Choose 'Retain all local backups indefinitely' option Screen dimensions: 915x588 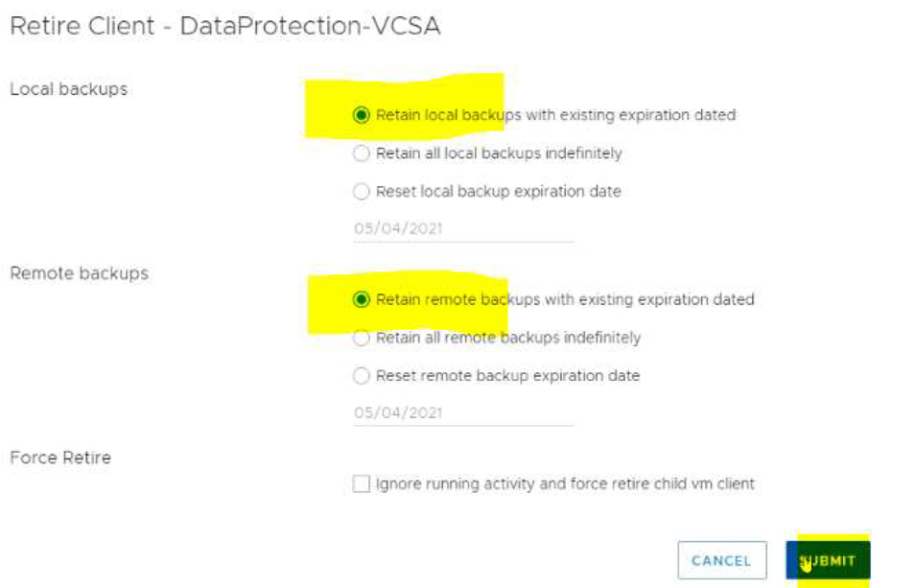coord(361,153)
